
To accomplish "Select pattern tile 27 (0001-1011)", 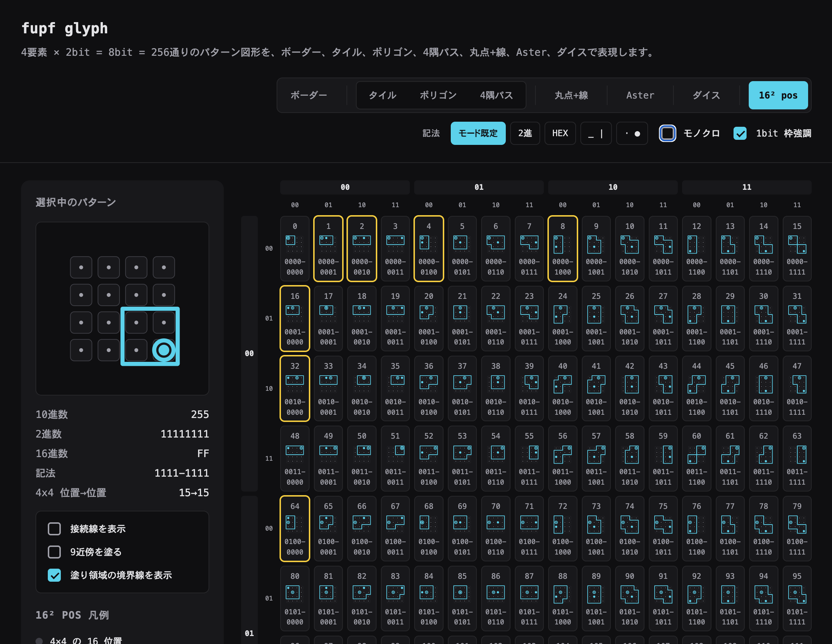I will 663,318.
